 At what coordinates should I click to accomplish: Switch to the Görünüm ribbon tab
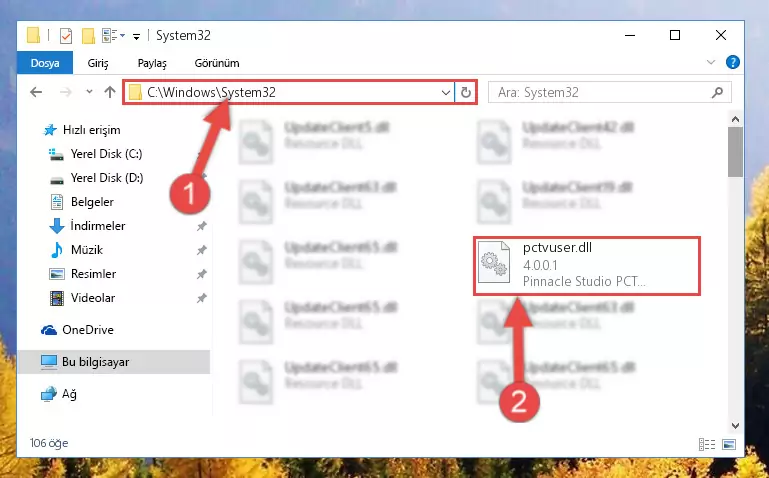pyautogui.click(x=217, y=63)
